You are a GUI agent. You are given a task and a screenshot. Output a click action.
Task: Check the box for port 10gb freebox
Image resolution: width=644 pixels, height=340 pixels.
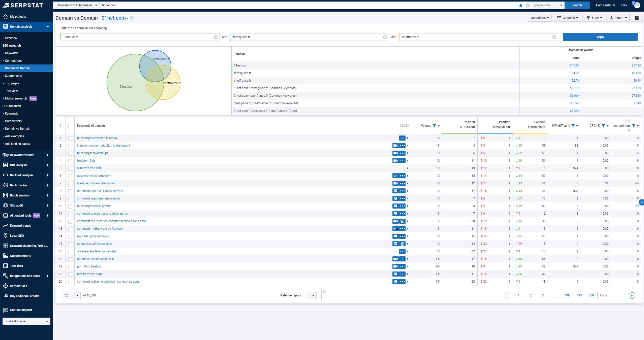(x=70, y=267)
